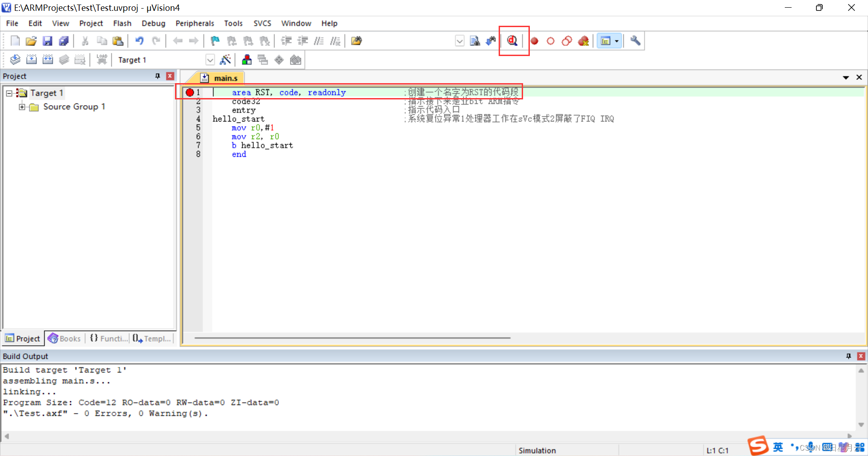Open Options for Target magic wand icon
868x456 pixels.
(x=225, y=60)
